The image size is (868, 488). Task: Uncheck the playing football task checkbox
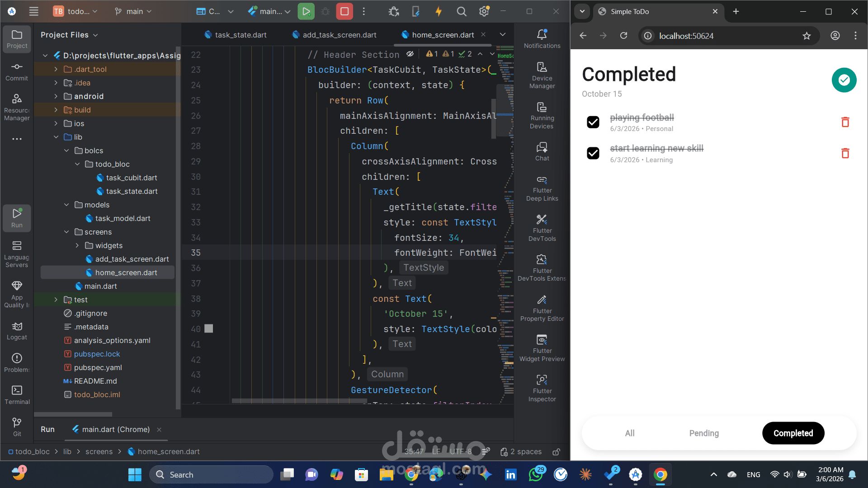(593, 122)
